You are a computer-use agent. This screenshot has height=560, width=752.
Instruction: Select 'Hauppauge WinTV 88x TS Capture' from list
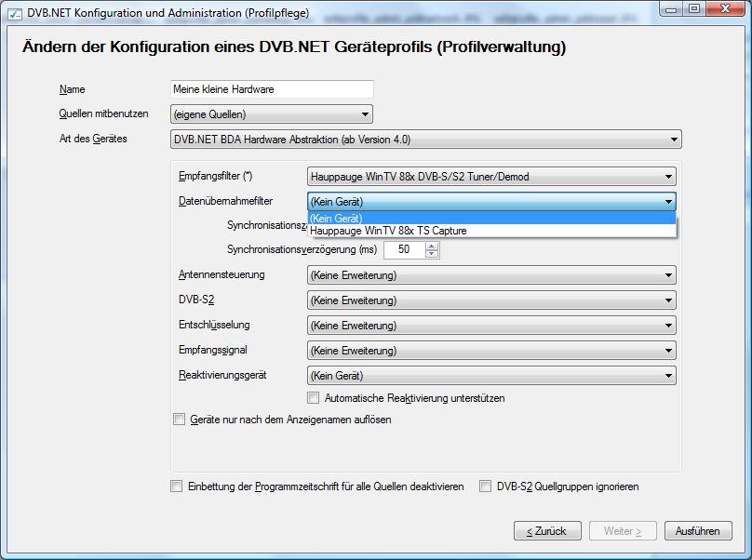(x=388, y=231)
